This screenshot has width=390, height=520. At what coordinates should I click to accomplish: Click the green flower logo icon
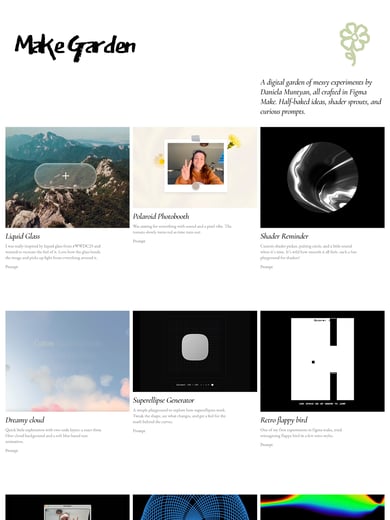pos(354,44)
